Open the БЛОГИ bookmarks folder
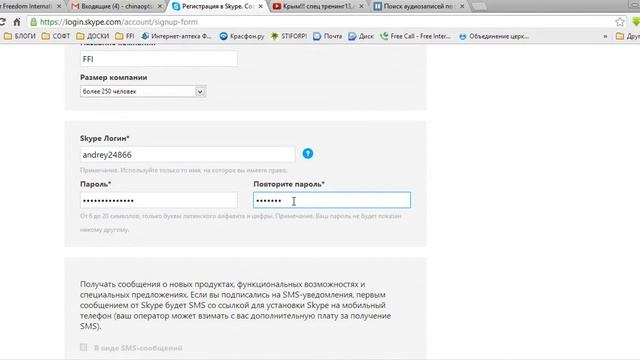 click(x=20, y=36)
